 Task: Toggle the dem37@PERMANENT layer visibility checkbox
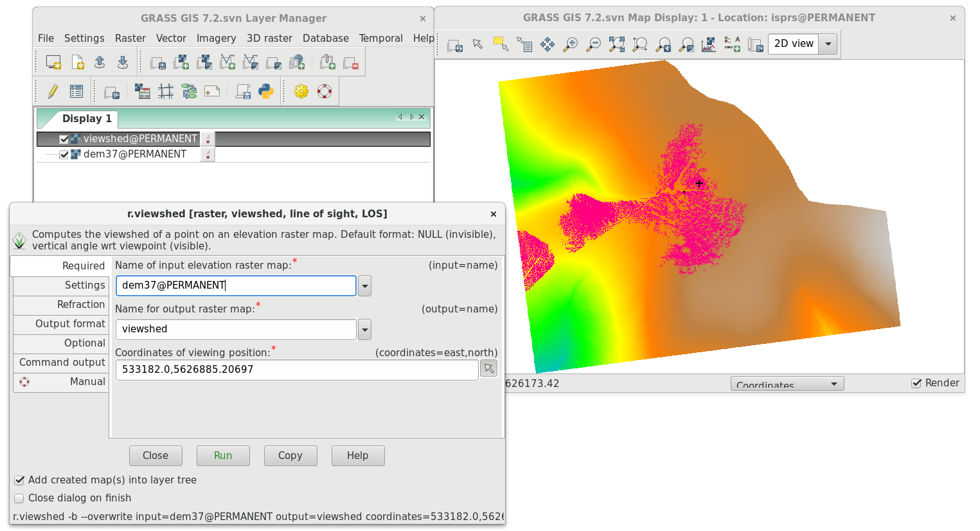pos(64,154)
